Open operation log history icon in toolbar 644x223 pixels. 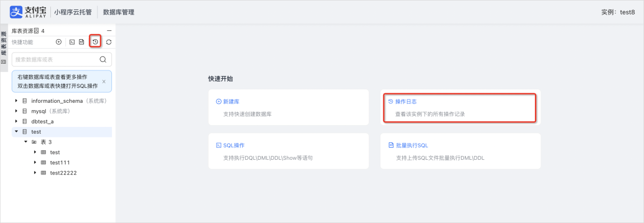[x=95, y=42]
